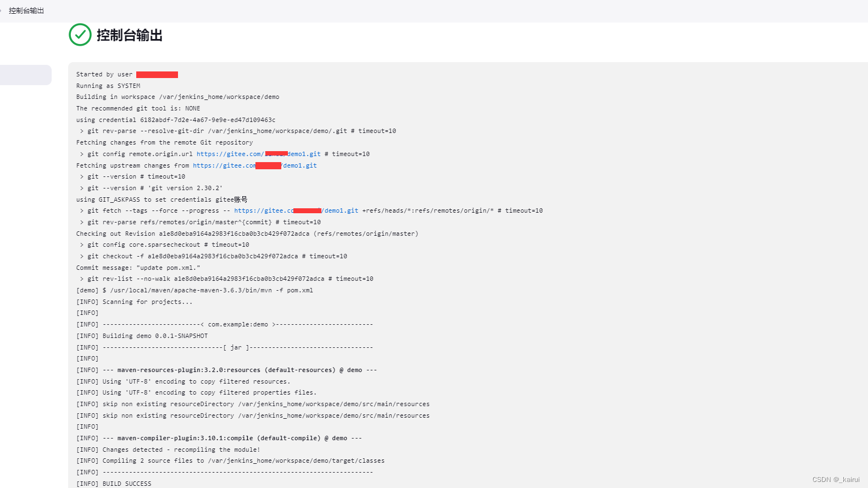The image size is (868, 488).
Task: Click the '[ jar ]' separator line
Action: tap(225, 347)
